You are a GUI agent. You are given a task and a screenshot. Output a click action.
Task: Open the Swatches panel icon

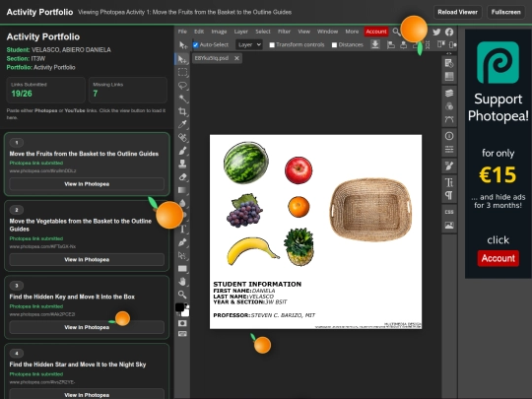pos(449,76)
